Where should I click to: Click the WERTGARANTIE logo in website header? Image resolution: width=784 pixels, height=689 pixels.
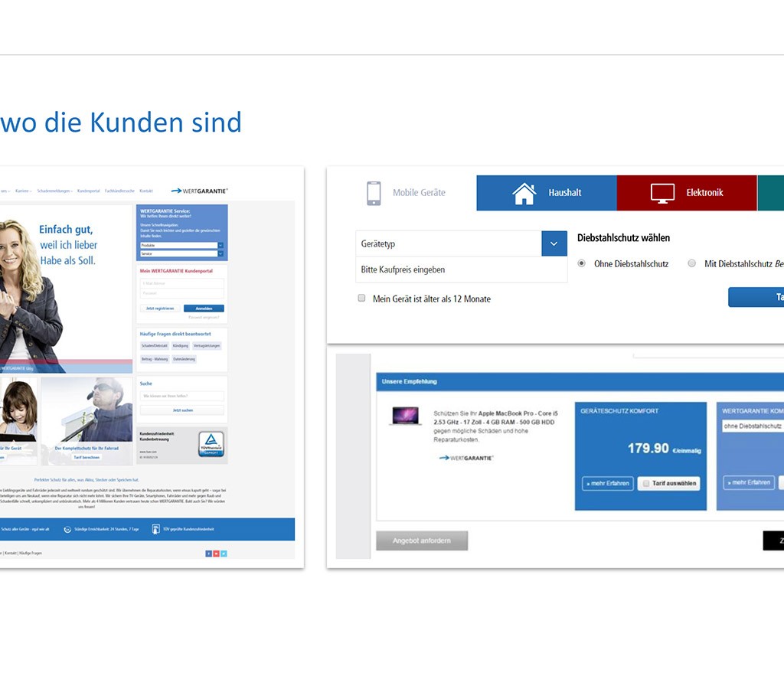click(200, 191)
